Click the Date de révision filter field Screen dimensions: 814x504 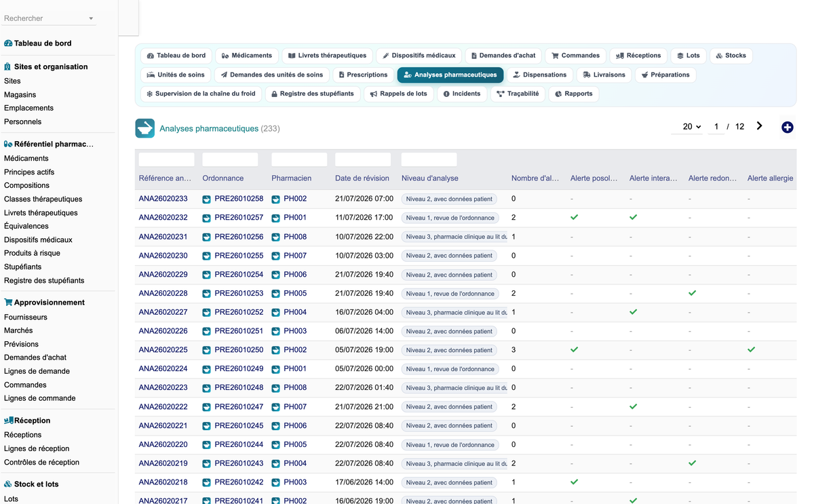point(363,159)
